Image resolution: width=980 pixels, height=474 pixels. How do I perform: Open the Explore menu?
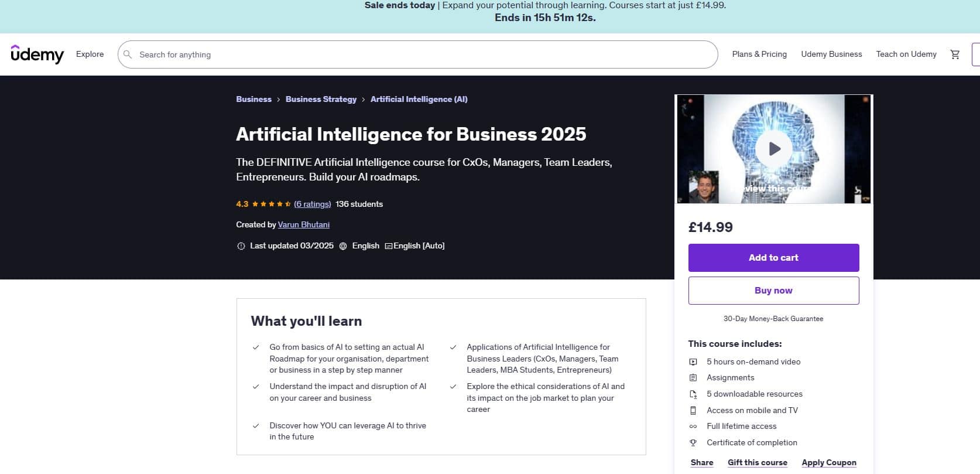(x=90, y=54)
